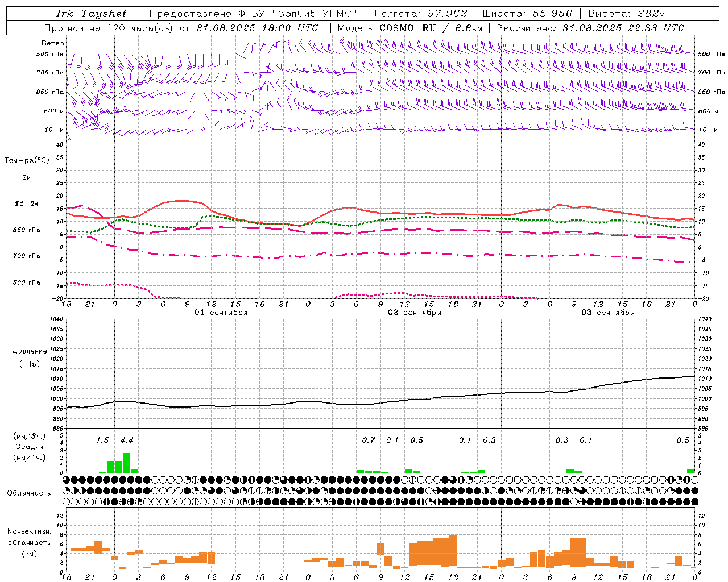Click the solid line sample under "2м" legend
The image size is (728, 582).
click(x=26, y=184)
